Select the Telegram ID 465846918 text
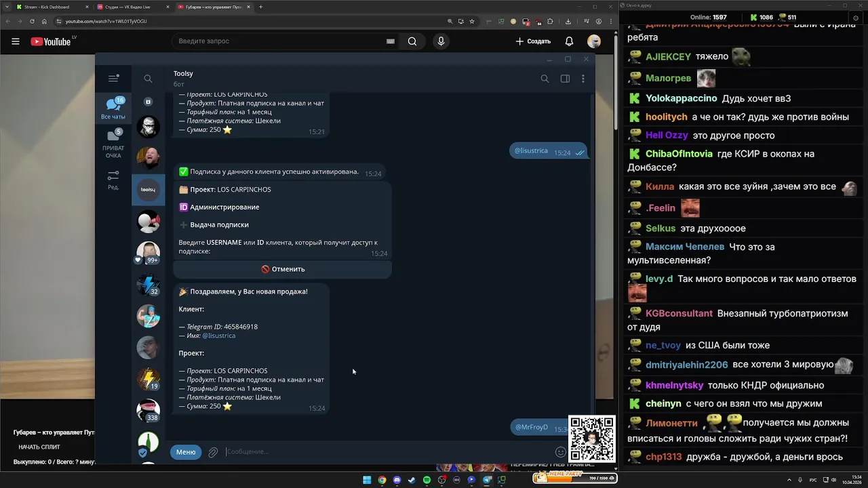Screen dimensions: 868x488 [241, 327]
